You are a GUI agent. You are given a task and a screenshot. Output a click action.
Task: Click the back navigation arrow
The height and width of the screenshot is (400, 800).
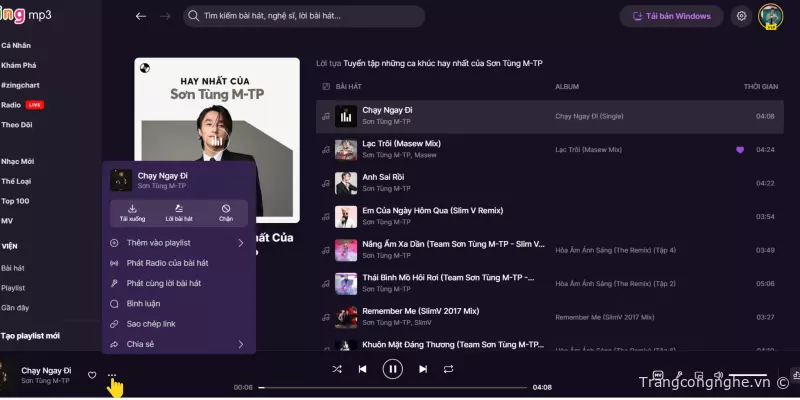(141, 16)
